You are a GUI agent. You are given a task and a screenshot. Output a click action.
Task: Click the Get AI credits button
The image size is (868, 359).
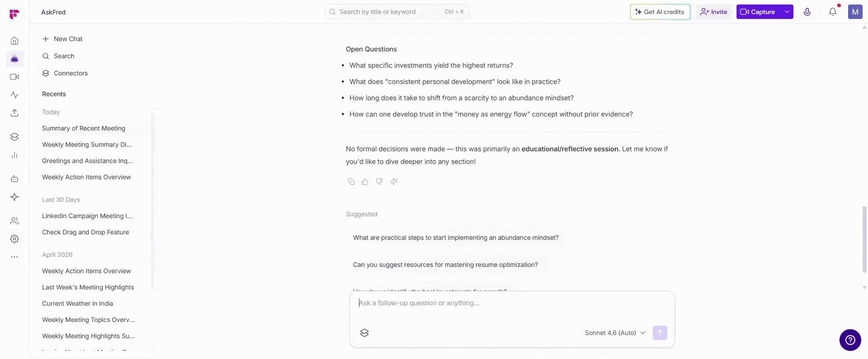click(660, 12)
